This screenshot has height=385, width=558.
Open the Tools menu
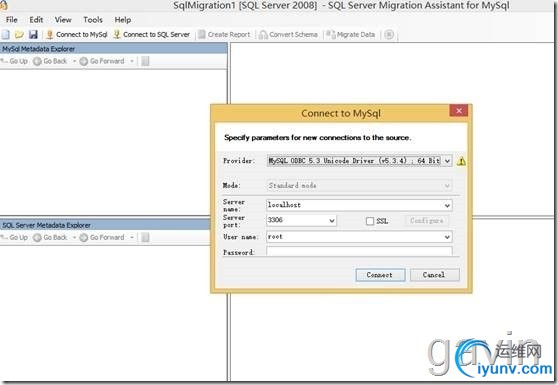point(93,20)
